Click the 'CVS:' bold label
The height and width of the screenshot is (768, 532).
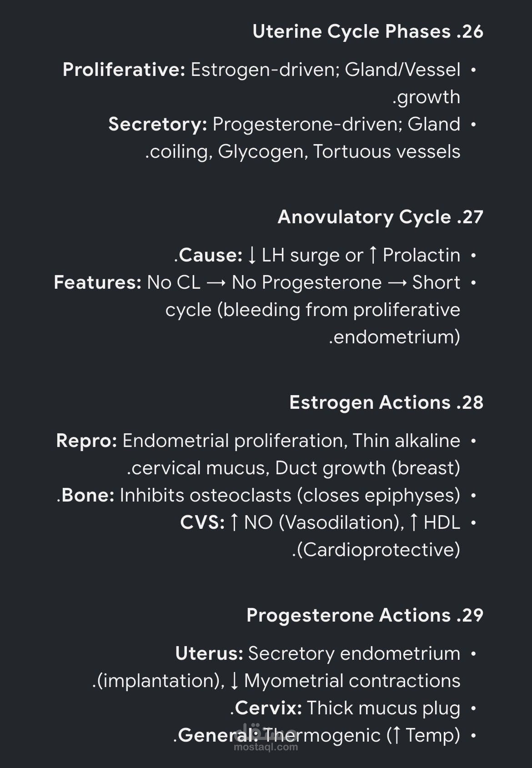click(x=202, y=522)
